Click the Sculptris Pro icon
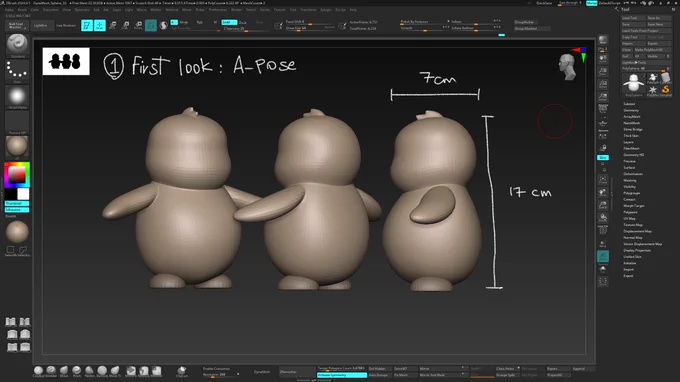Viewport: 680px width, 382px height. [x=163, y=26]
